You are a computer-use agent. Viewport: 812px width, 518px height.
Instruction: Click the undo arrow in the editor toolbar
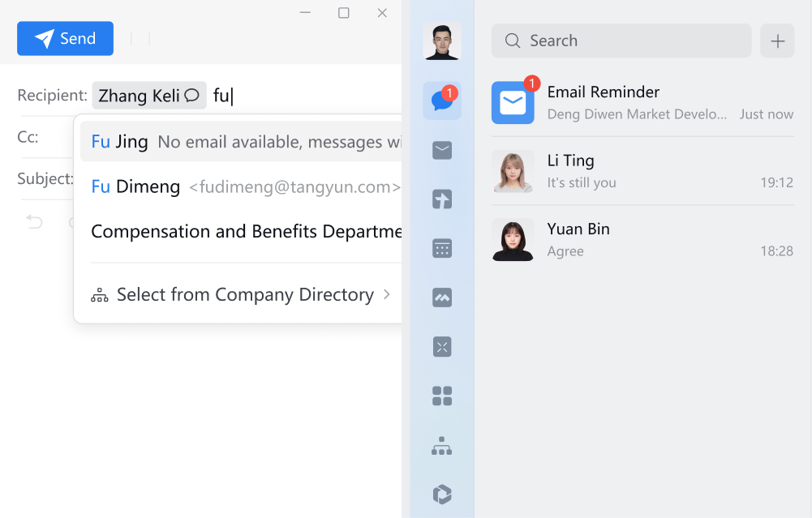(x=34, y=221)
